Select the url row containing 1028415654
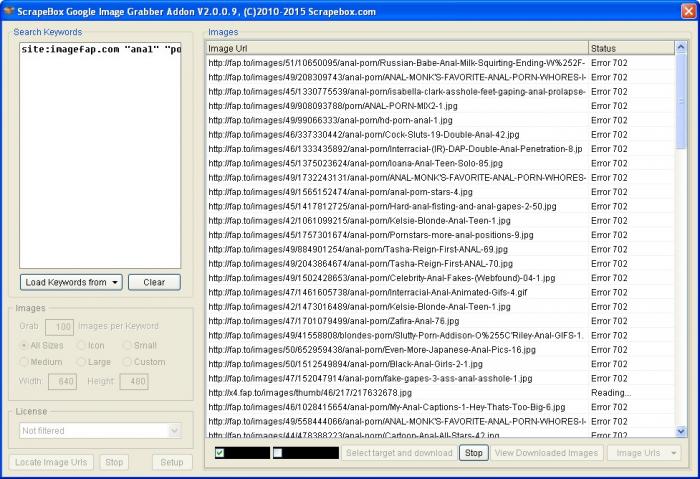The height and width of the screenshot is (479, 700). pyautogui.click(x=440, y=407)
